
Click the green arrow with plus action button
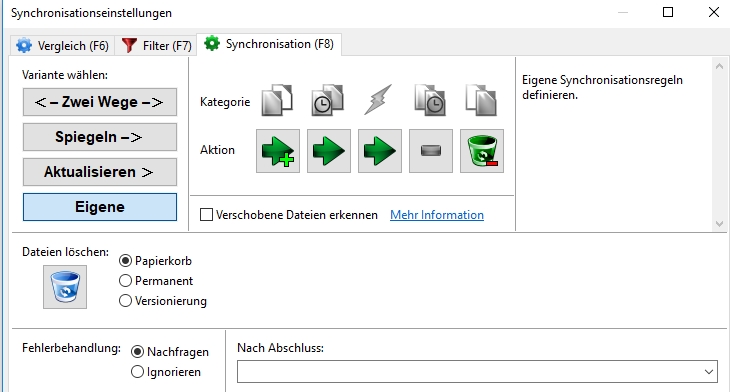(x=278, y=151)
